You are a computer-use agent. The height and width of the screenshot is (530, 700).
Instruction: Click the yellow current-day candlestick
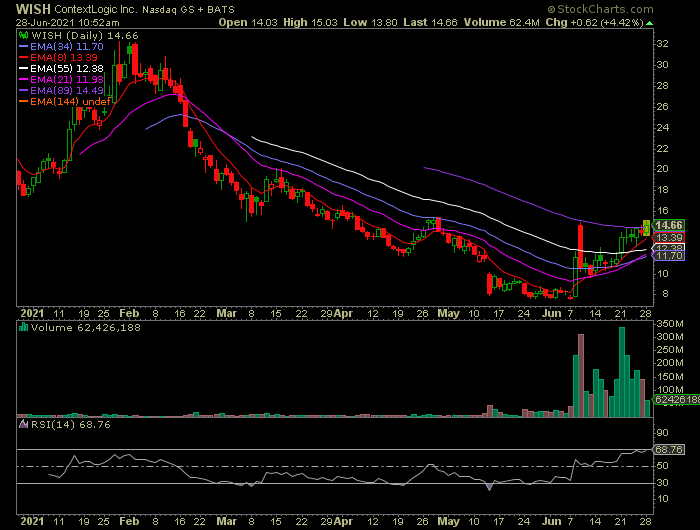(646, 228)
